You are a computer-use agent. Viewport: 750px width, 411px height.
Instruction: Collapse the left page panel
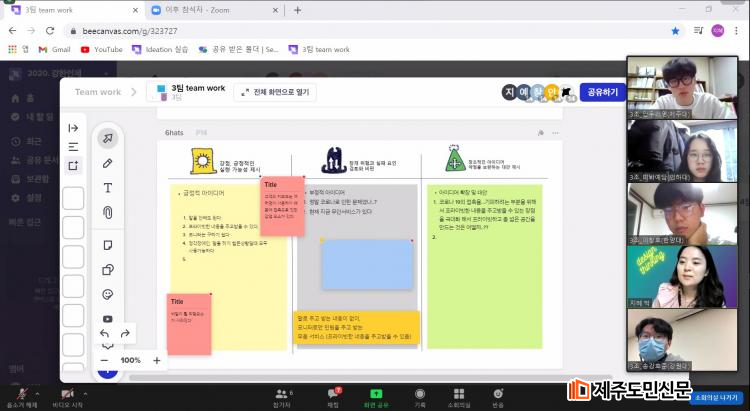pyautogui.click(x=73, y=128)
